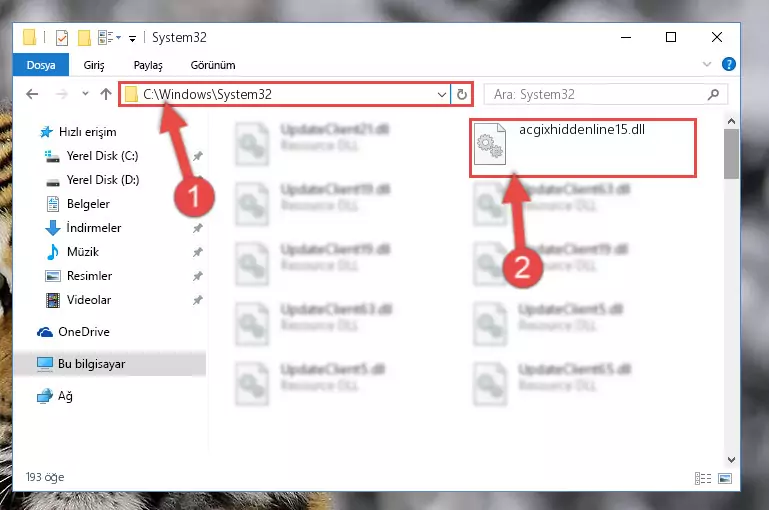Click the Properties checkmark quick access icon

[x=62, y=38]
